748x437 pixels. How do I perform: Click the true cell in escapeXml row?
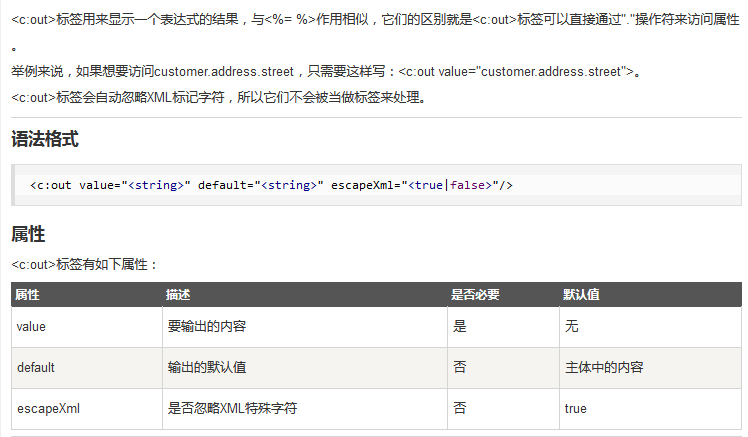point(576,409)
